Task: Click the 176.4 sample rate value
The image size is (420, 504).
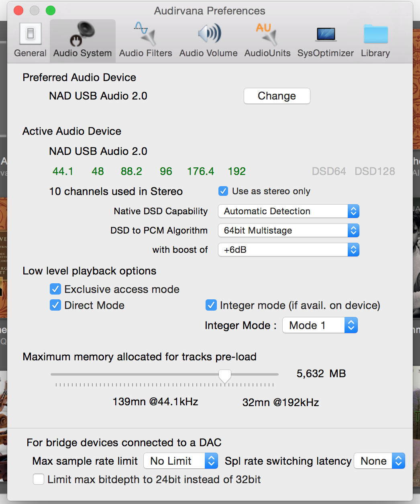Action: [200, 171]
